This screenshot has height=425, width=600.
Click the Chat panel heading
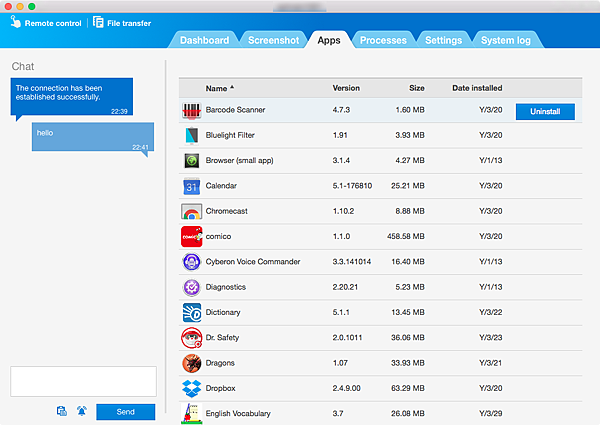23,66
